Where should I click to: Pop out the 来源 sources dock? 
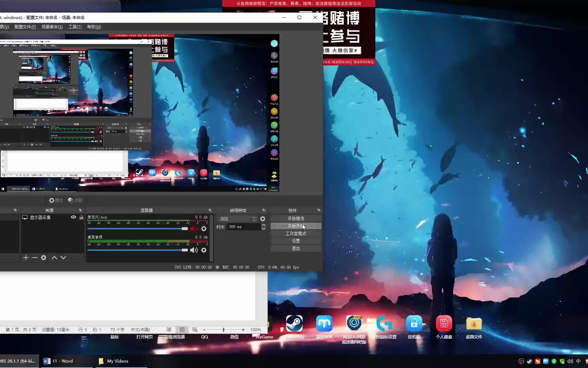[x=80, y=210]
